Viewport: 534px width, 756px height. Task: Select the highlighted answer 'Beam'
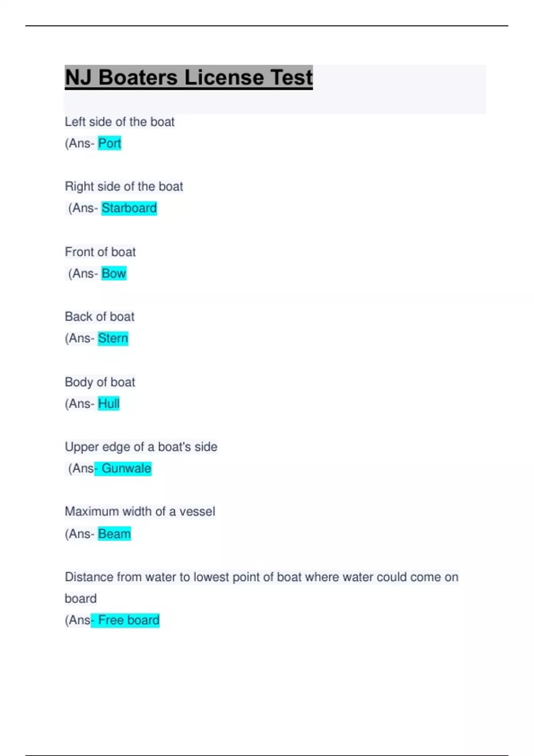tap(114, 534)
